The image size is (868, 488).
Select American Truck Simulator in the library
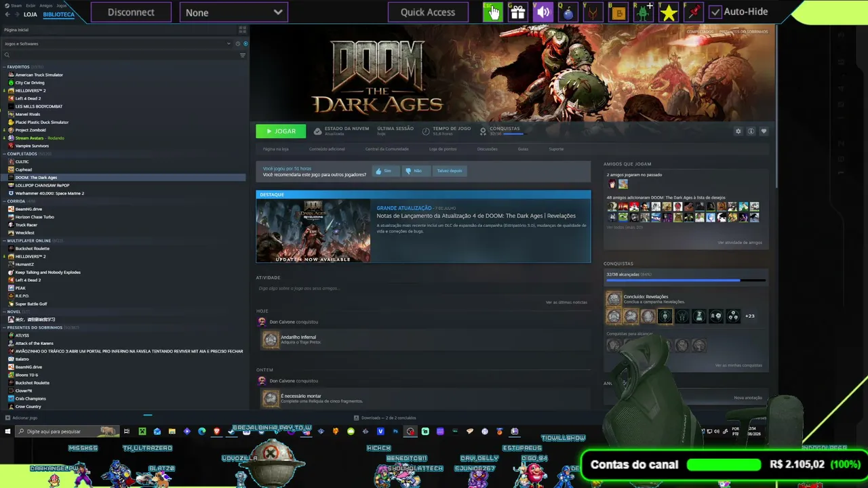coord(39,75)
